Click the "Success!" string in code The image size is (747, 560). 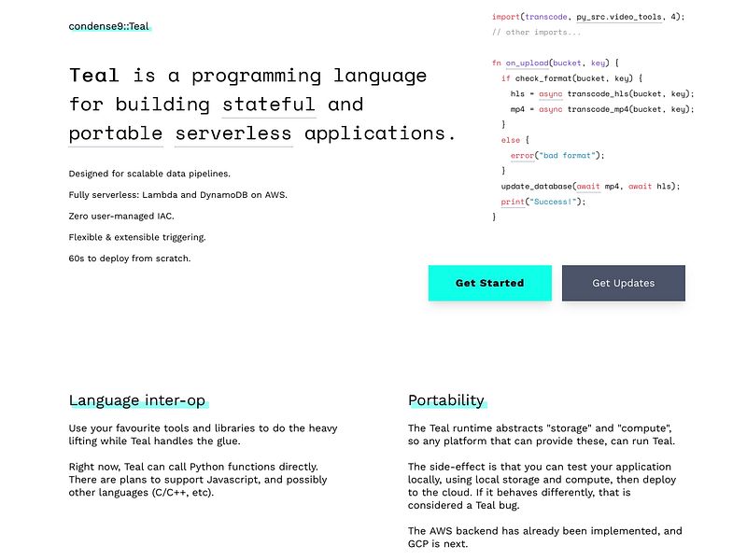pos(553,202)
